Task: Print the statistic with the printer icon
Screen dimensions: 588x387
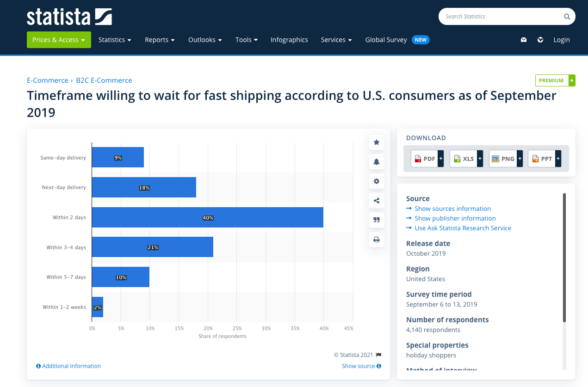Action: [376, 240]
